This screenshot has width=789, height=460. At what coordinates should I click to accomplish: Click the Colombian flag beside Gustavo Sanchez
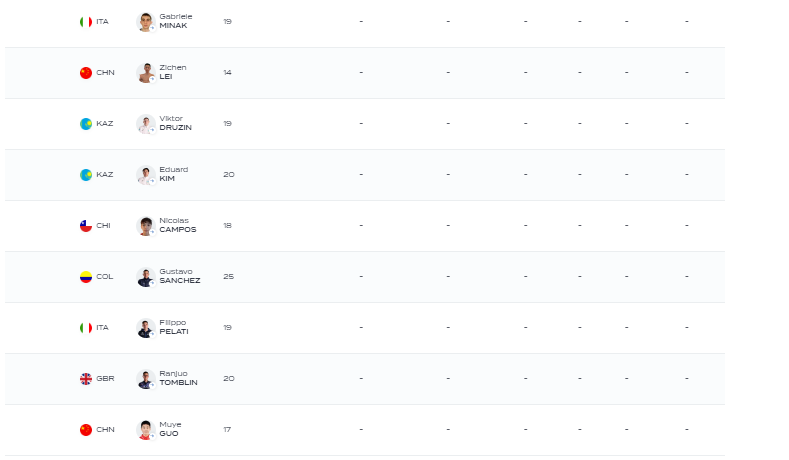click(x=86, y=277)
